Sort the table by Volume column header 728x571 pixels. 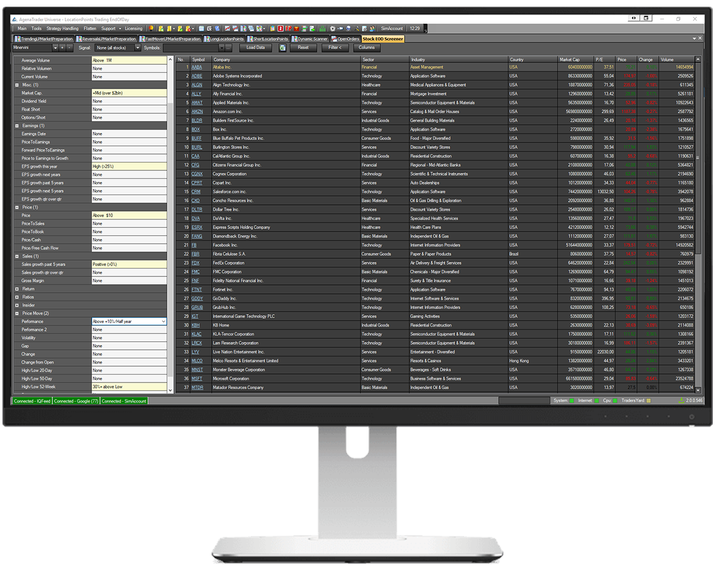(676, 59)
